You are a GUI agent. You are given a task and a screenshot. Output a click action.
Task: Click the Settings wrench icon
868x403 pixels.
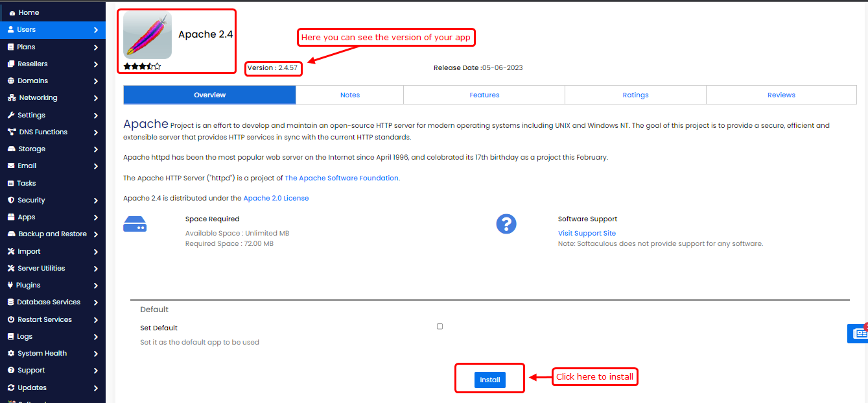(11, 116)
